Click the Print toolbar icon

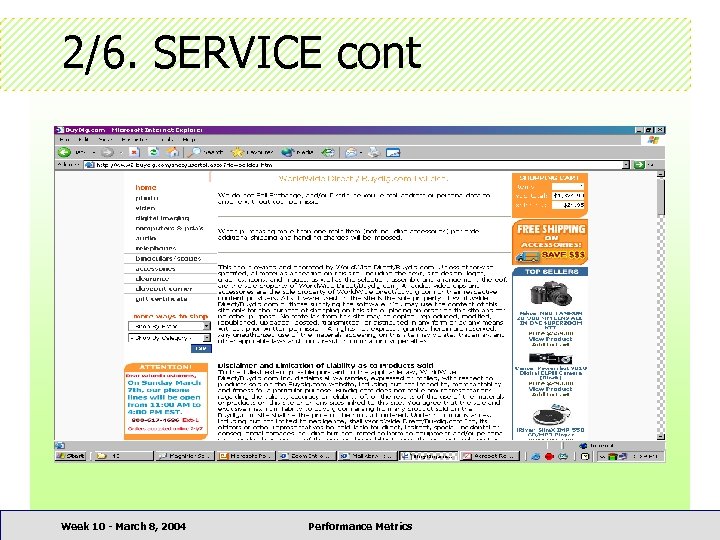point(374,152)
